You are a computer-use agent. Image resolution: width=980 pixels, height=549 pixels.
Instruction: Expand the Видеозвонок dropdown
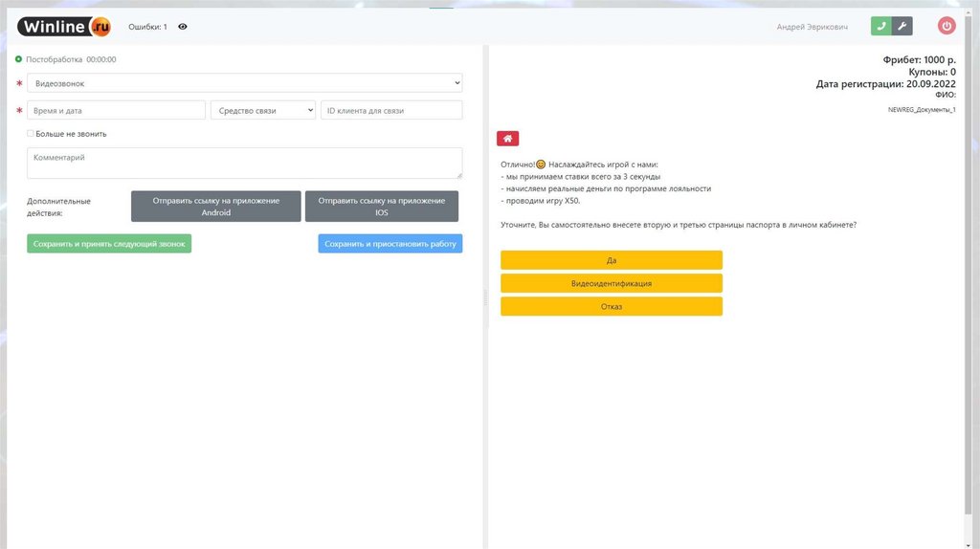click(x=244, y=83)
